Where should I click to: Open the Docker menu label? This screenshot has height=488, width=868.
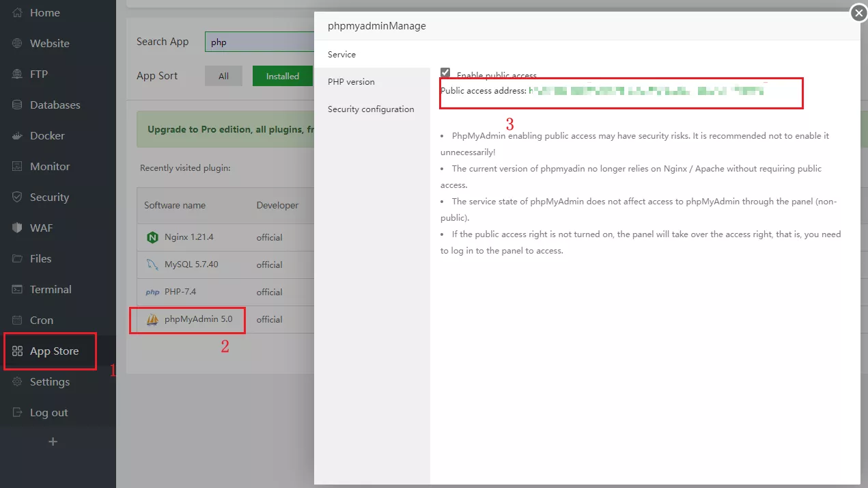(x=48, y=136)
